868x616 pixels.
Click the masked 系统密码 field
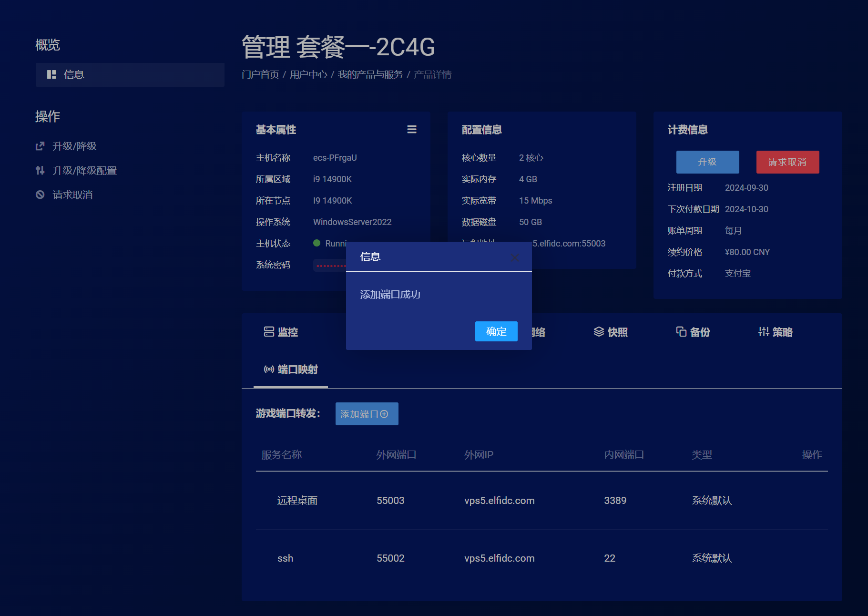[x=331, y=266]
